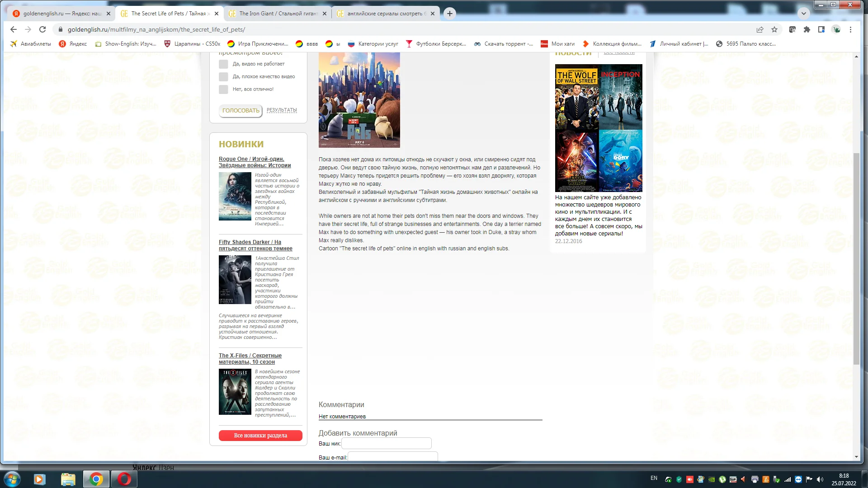Open Chrome three-dot menu
Viewport: 868px width, 488px height.
coord(850,29)
